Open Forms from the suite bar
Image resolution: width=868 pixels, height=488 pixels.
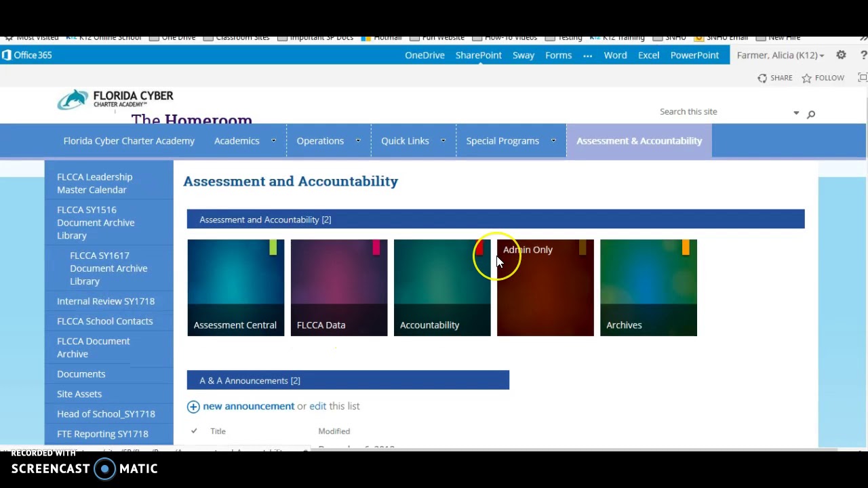[x=559, y=55]
